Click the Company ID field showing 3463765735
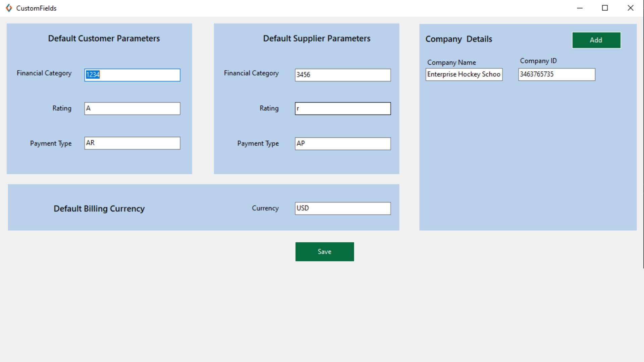644x362 pixels. coord(556,74)
